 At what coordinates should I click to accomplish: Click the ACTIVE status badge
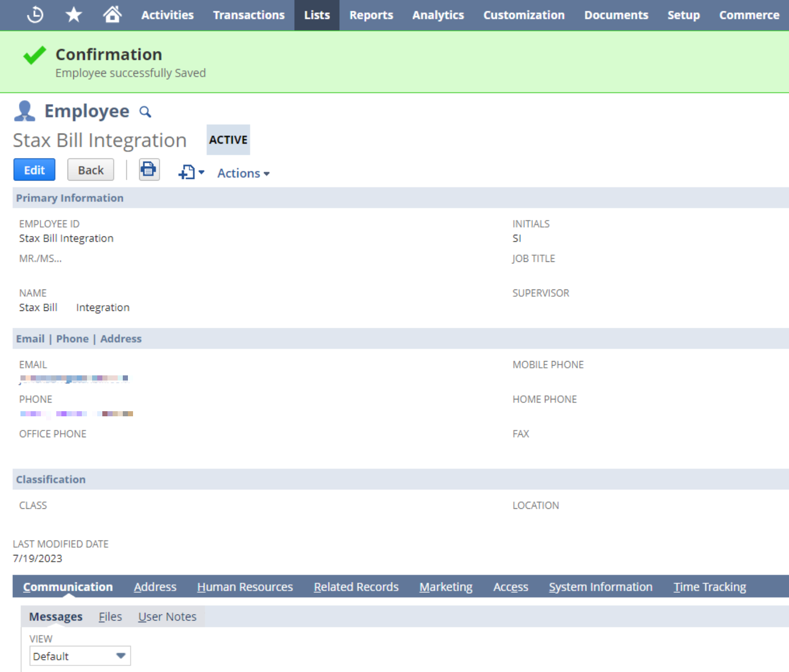coord(228,140)
